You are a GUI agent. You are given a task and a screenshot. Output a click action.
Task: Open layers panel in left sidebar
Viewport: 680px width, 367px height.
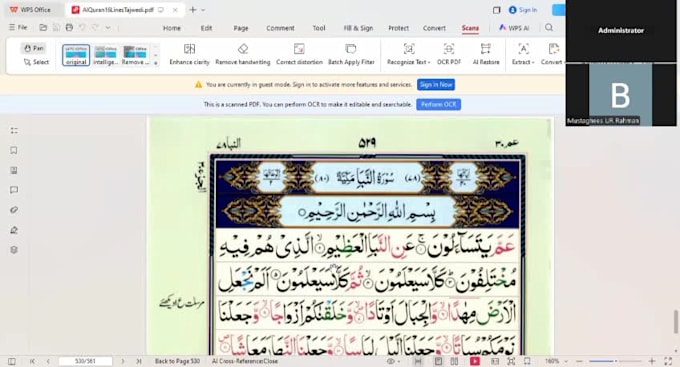[x=14, y=250]
